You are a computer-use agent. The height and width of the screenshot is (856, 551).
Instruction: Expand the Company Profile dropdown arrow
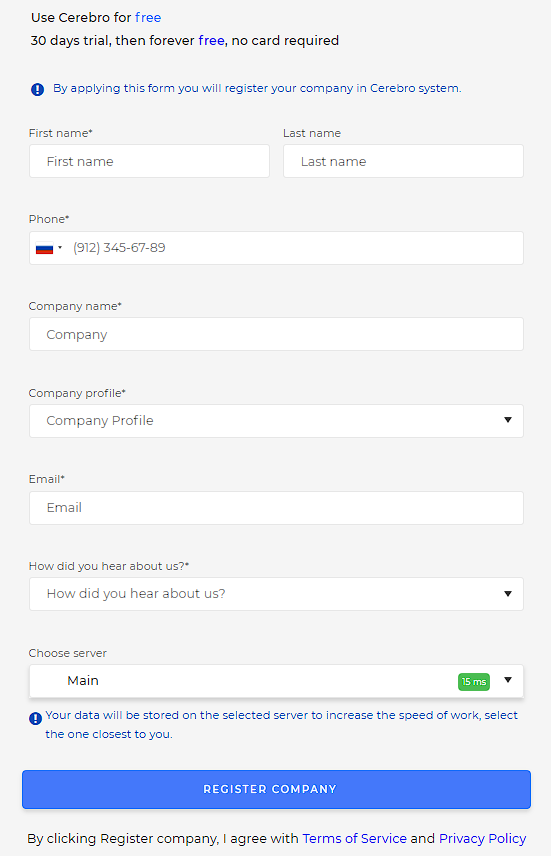[x=508, y=420]
